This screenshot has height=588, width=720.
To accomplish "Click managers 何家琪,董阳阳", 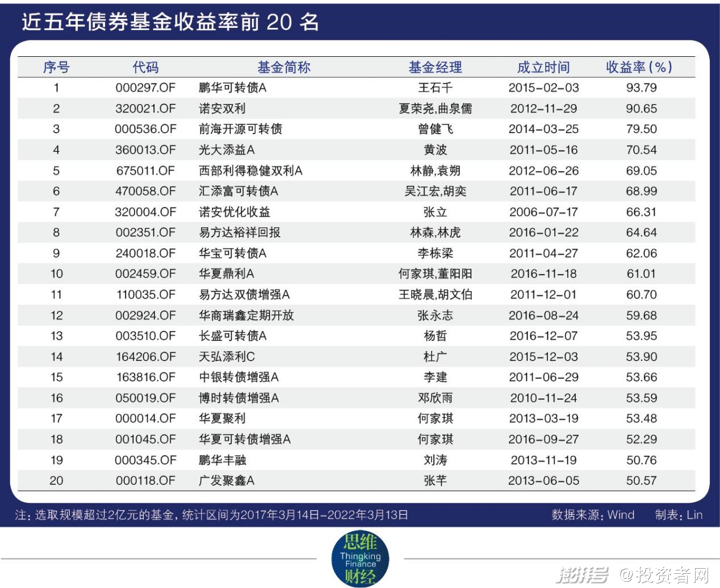I will tap(436, 274).
